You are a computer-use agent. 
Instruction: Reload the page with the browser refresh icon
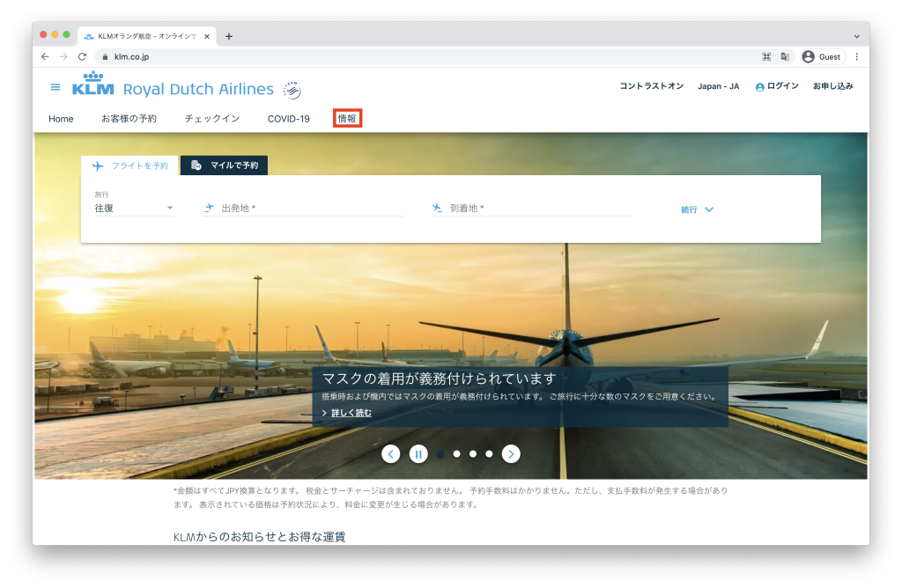click(x=82, y=56)
